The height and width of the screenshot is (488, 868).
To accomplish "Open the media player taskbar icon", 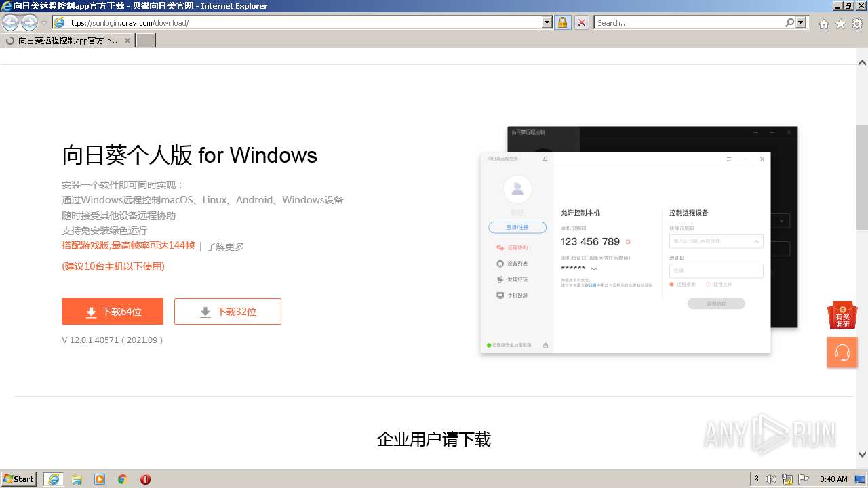I will (100, 479).
